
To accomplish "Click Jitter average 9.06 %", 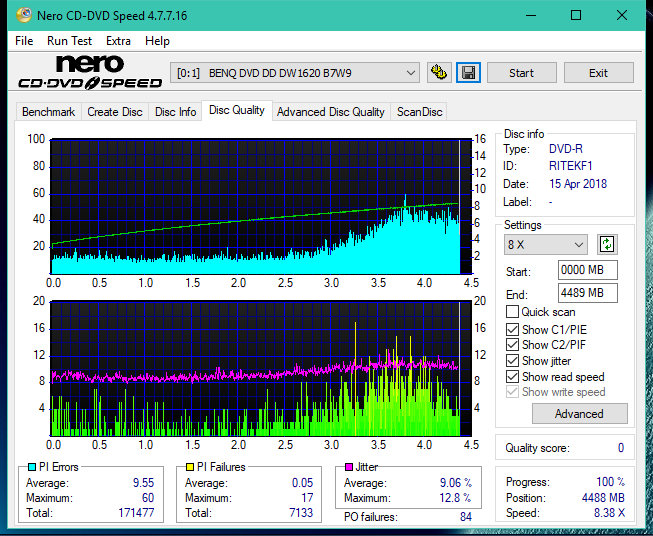I will [456, 483].
